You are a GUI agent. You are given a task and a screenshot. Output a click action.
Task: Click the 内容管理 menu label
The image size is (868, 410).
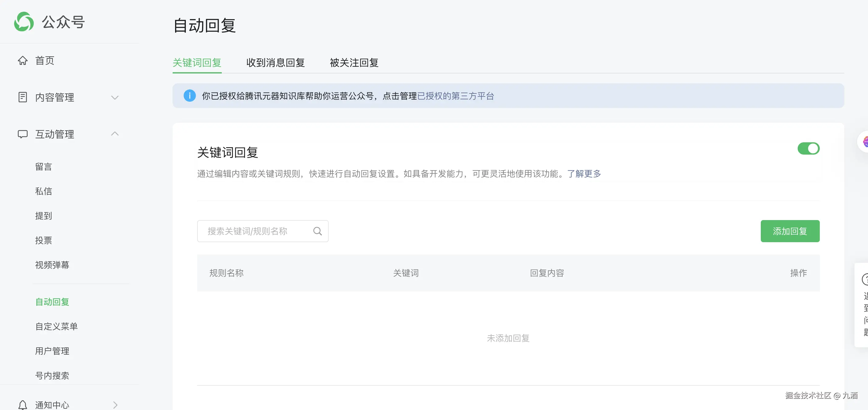point(55,97)
